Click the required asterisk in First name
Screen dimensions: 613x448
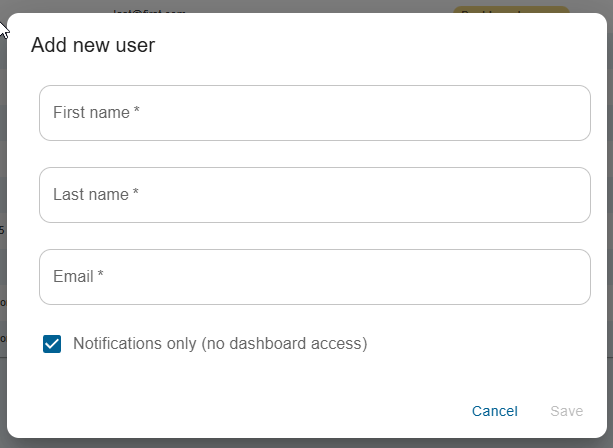136,113
